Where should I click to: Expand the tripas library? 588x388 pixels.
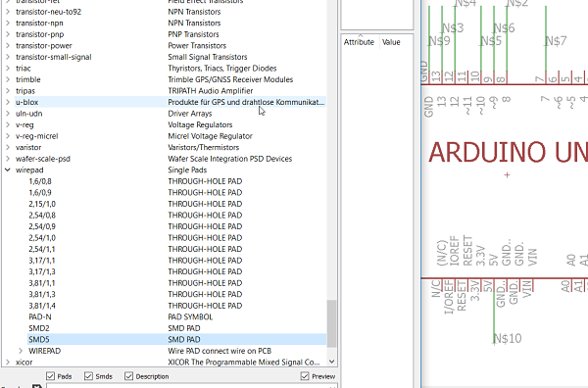(x=8, y=91)
